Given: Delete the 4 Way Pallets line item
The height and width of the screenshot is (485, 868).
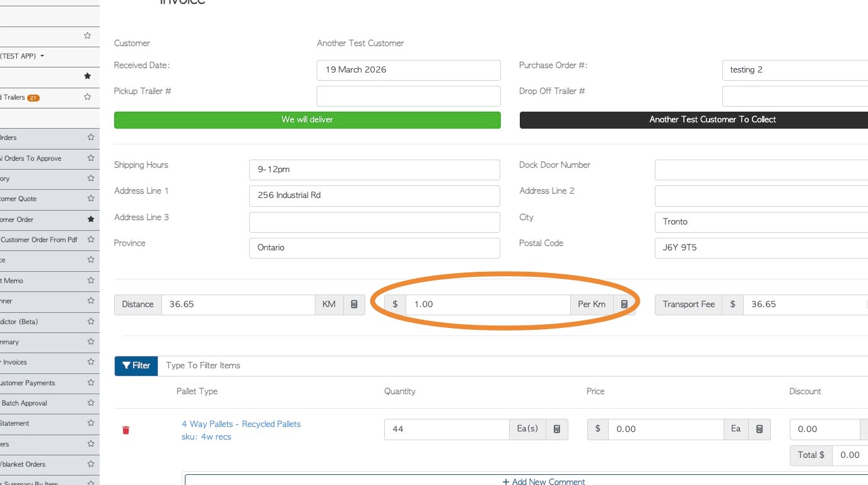Looking at the screenshot, I should [x=126, y=430].
